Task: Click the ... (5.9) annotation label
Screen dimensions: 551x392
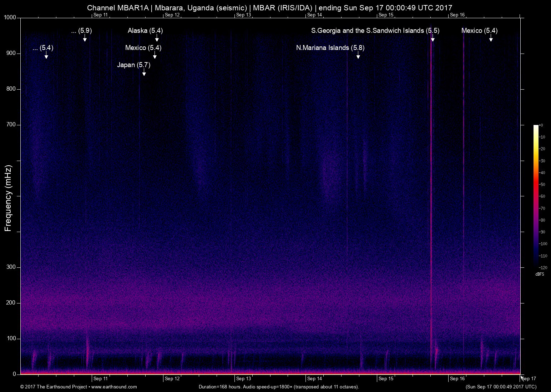Action: (82, 31)
